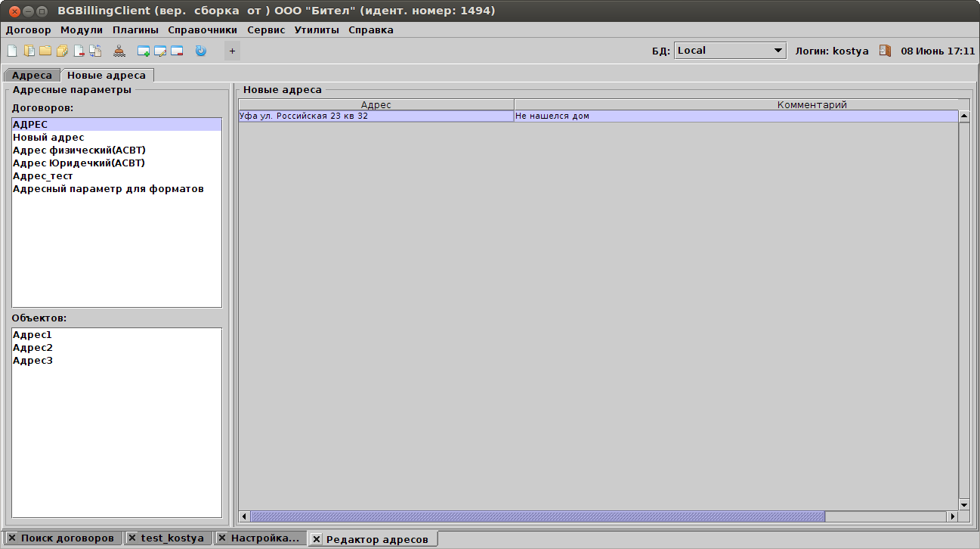Close the test_kostya bottom tab
This screenshot has height=549, width=980.
click(x=132, y=538)
